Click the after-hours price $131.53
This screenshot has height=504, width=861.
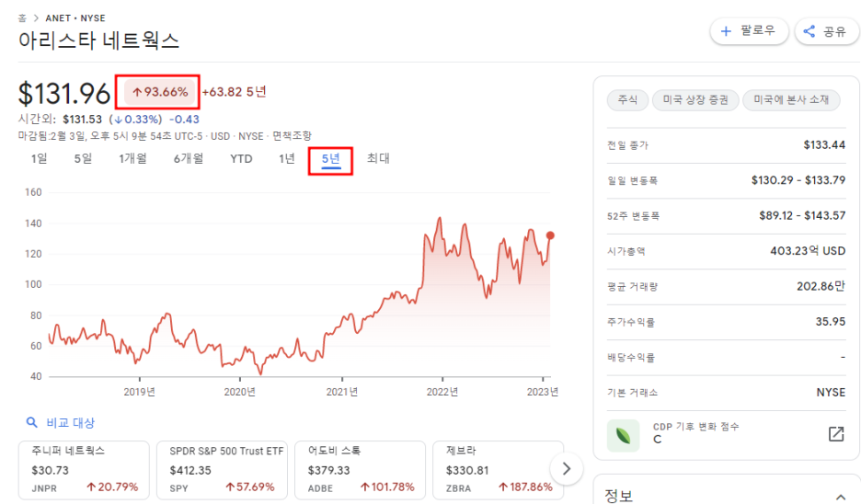point(83,120)
